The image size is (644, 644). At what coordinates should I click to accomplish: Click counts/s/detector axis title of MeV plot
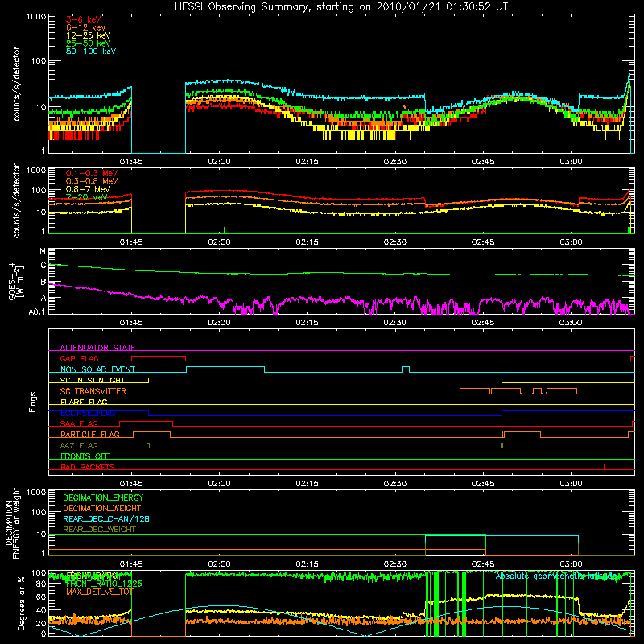click(x=16, y=200)
